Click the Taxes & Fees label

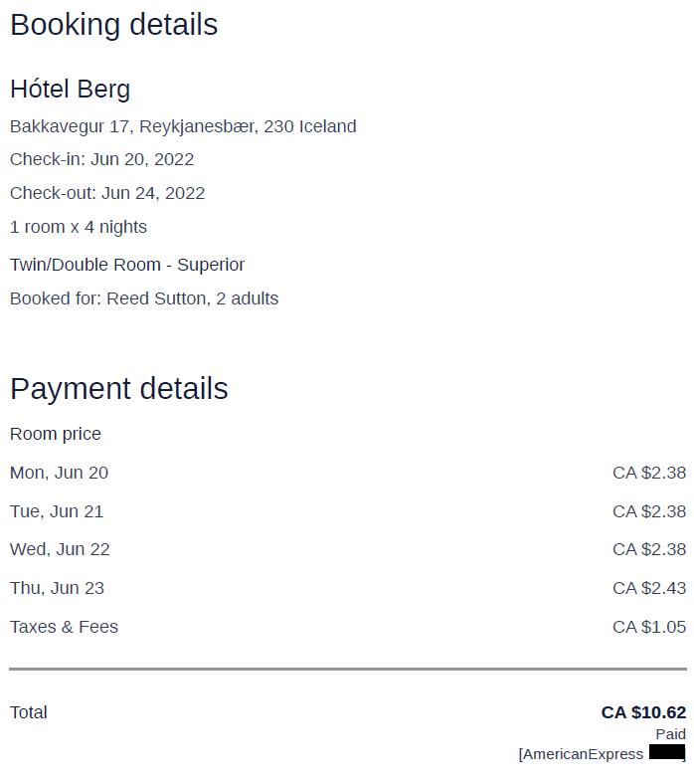64,627
